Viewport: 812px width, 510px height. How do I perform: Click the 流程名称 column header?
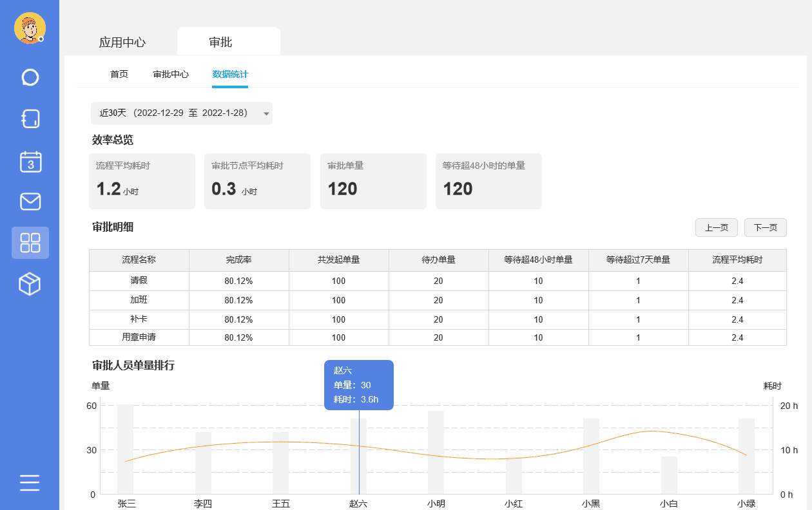coord(139,260)
